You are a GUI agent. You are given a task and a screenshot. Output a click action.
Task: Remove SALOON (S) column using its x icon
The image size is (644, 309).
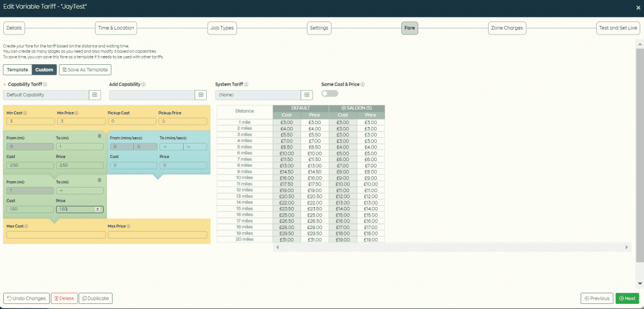tap(343, 108)
